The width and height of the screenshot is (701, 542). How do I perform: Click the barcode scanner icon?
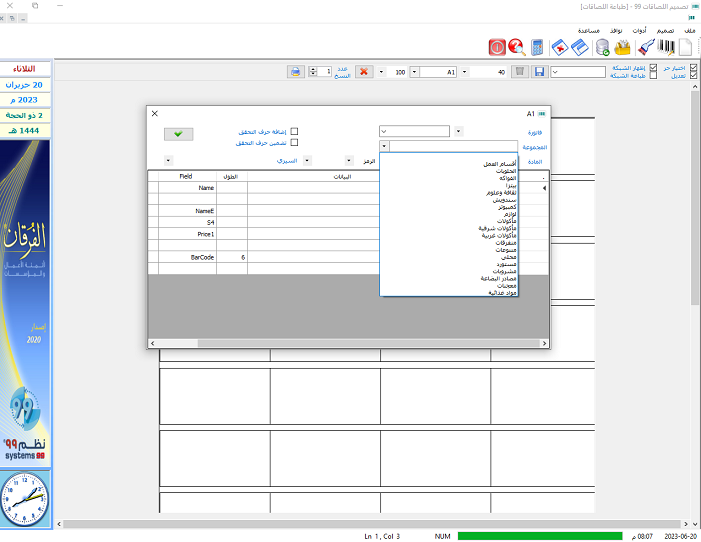[x=646, y=47]
